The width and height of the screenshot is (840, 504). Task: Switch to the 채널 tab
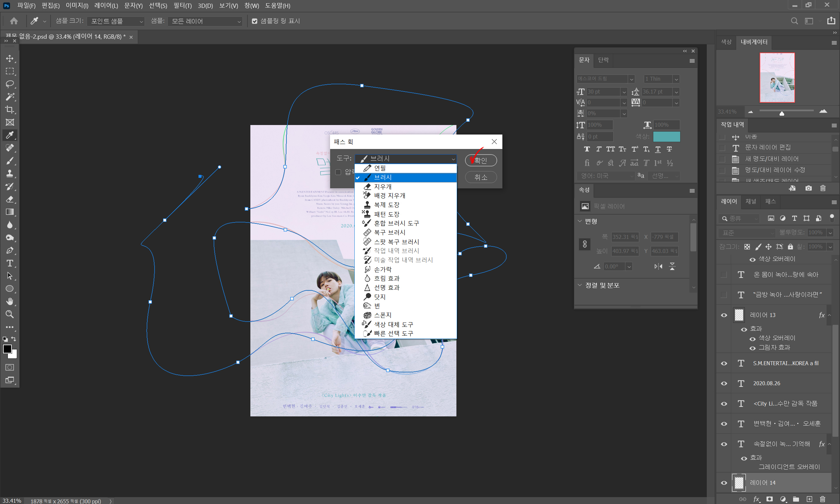click(751, 201)
